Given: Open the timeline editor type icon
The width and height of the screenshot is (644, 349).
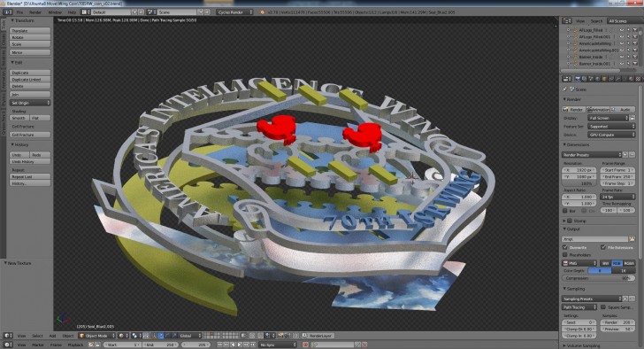Looking at the screenshot, I should [8, 345].
